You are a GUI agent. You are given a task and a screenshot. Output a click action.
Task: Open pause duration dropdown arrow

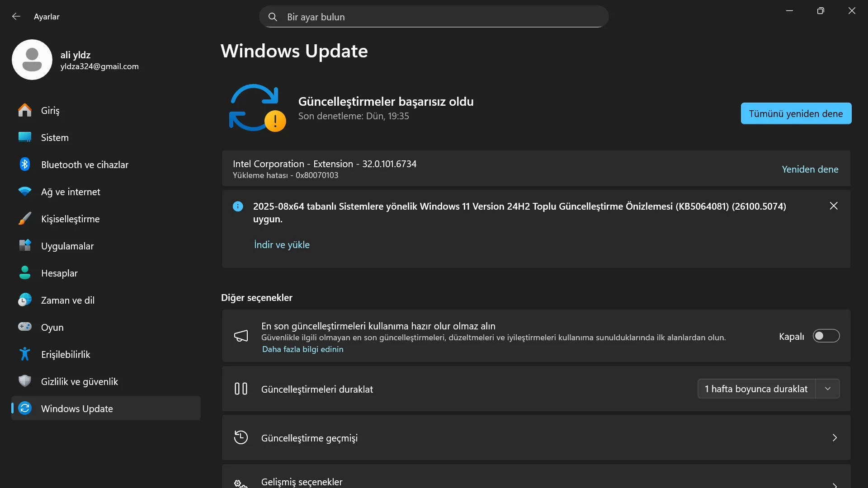(828, 389)
